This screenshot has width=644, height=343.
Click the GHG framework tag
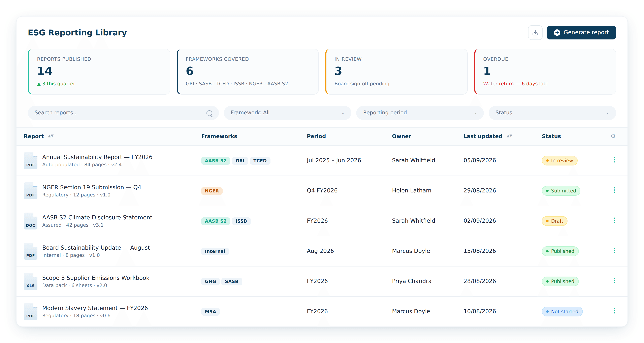click(211, 281)
